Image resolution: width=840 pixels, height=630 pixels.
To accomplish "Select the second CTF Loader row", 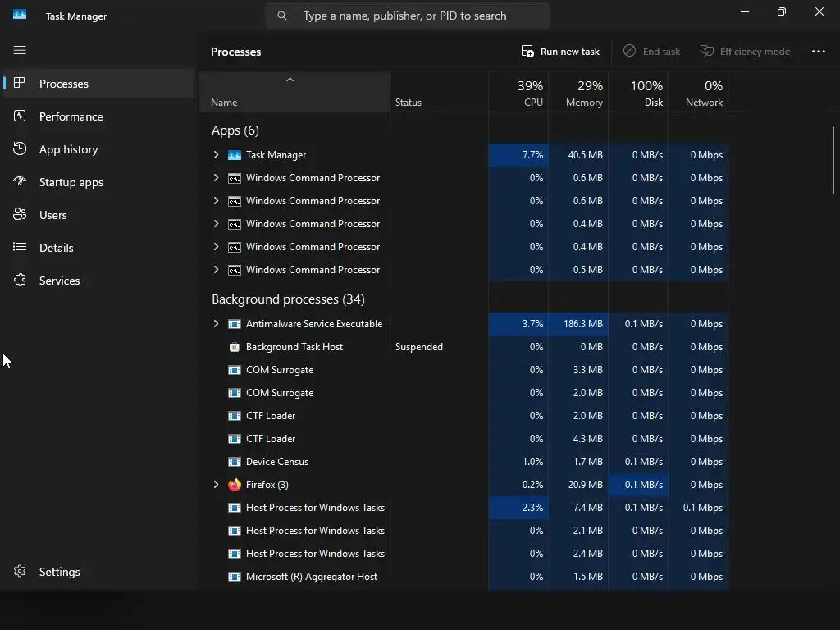I will click(463, 439).
